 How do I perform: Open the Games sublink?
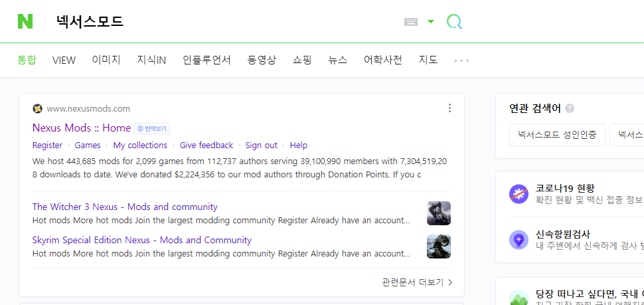[88, 145]
